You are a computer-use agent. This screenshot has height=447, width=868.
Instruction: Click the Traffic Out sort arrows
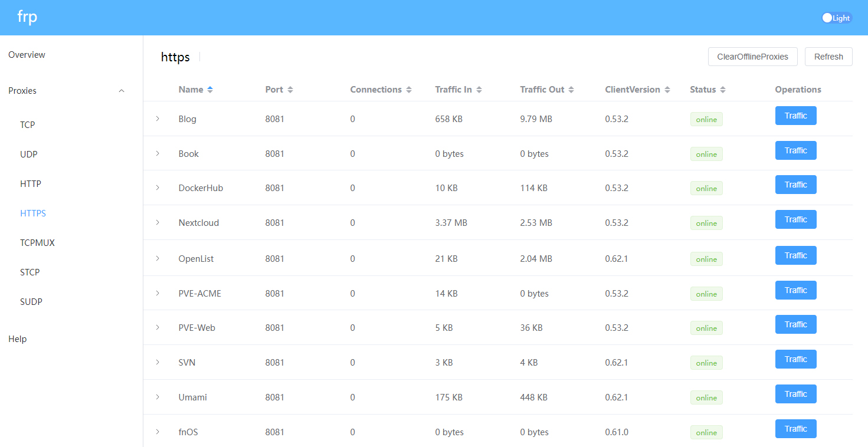[571, 90]
